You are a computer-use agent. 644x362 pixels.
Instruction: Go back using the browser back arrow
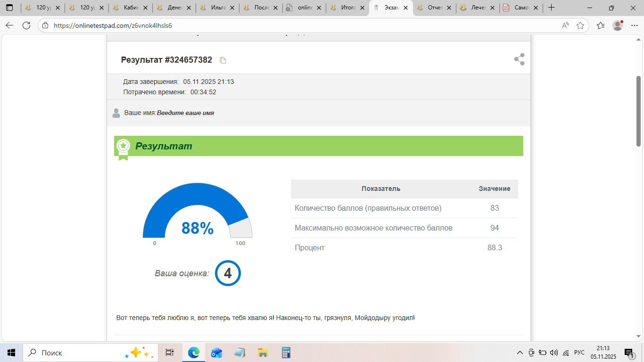pos(9,25)
